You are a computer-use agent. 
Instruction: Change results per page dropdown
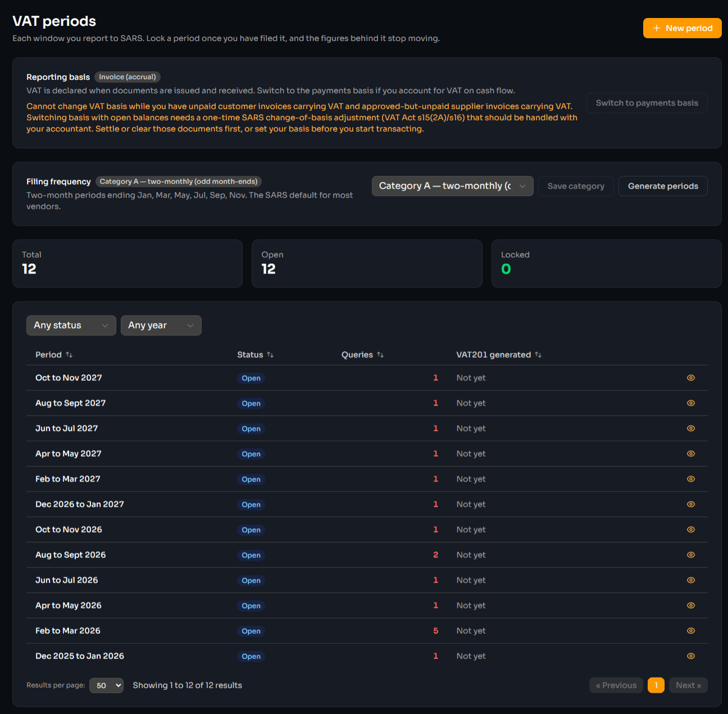click(x=107, y=685)
